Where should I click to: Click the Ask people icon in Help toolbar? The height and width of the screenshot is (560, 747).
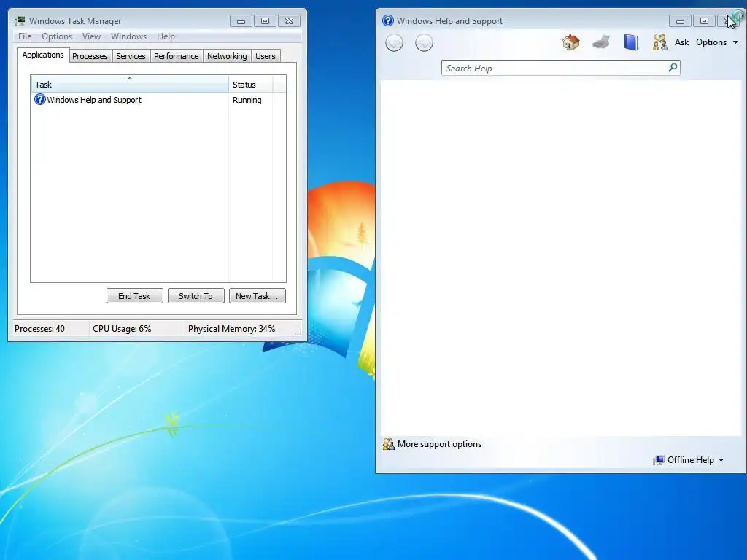pyautogui.click(x=659, y=42)
